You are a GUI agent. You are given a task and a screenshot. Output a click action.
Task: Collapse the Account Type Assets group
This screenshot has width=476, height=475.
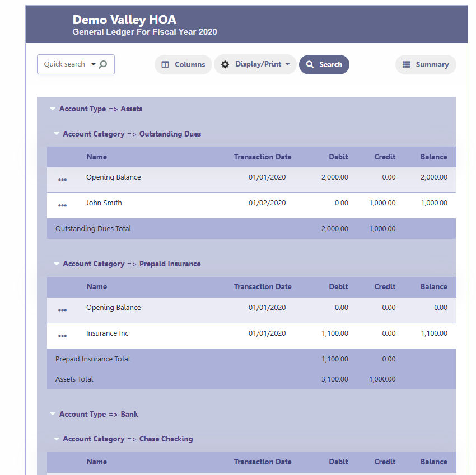[x=53, y=109]
